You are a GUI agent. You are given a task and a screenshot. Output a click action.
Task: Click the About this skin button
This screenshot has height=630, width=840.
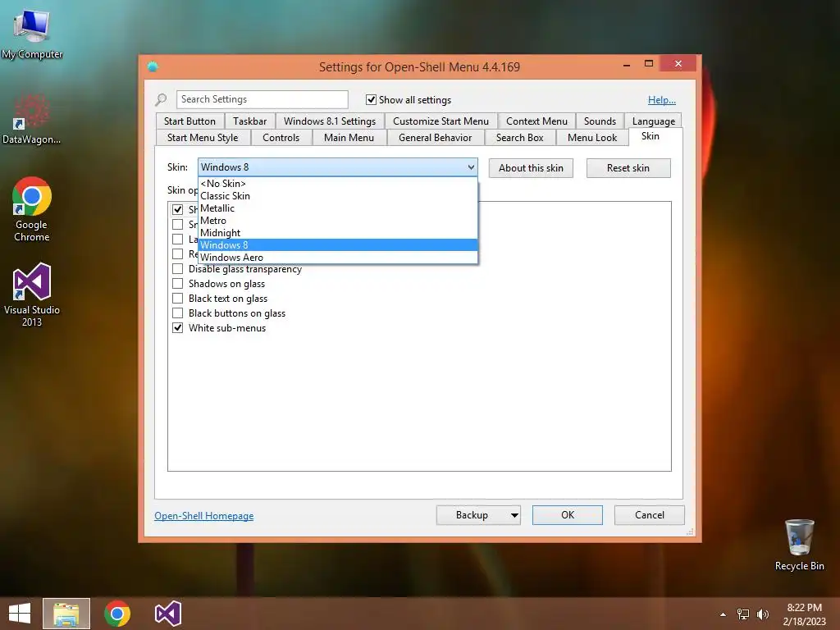531,168
